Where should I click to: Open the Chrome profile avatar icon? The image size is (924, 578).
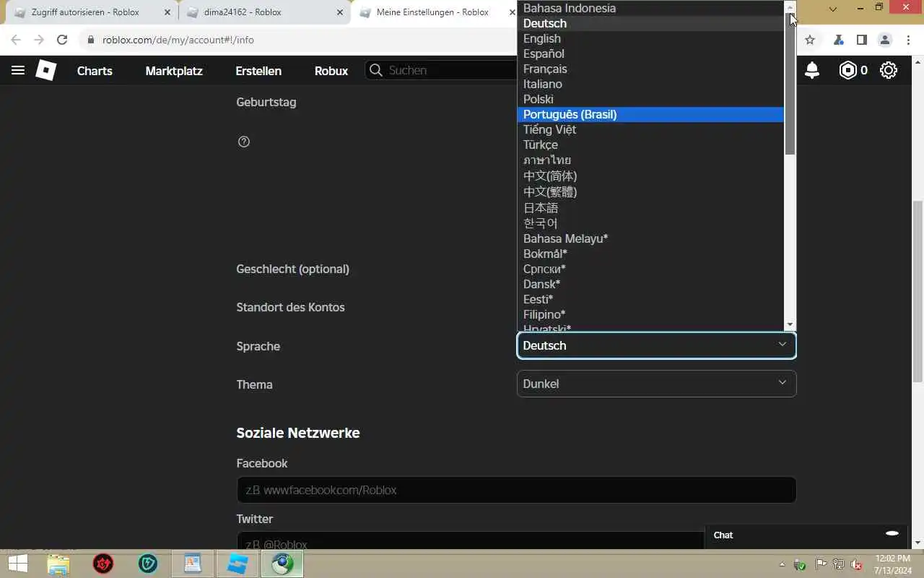point(885,40)
